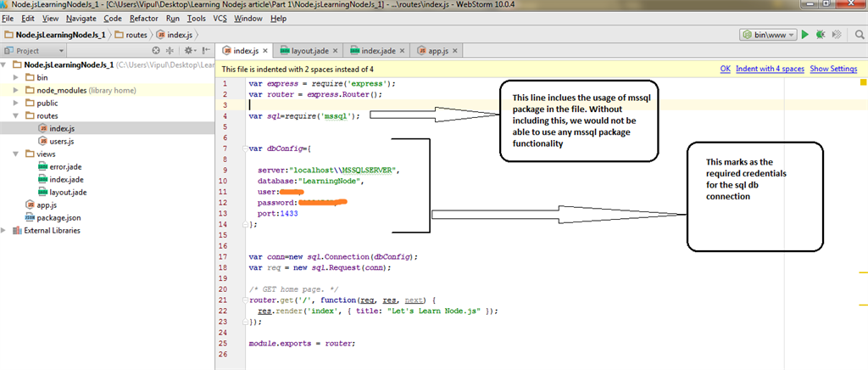Collapse all in Project panel
The image size is (868, 370).
tap(169, 51)
